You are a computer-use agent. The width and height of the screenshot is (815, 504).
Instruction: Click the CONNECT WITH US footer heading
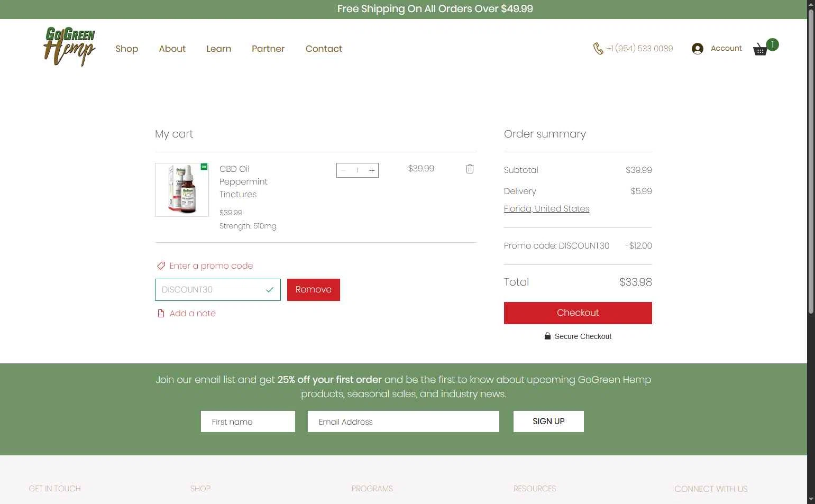[711, 489]
